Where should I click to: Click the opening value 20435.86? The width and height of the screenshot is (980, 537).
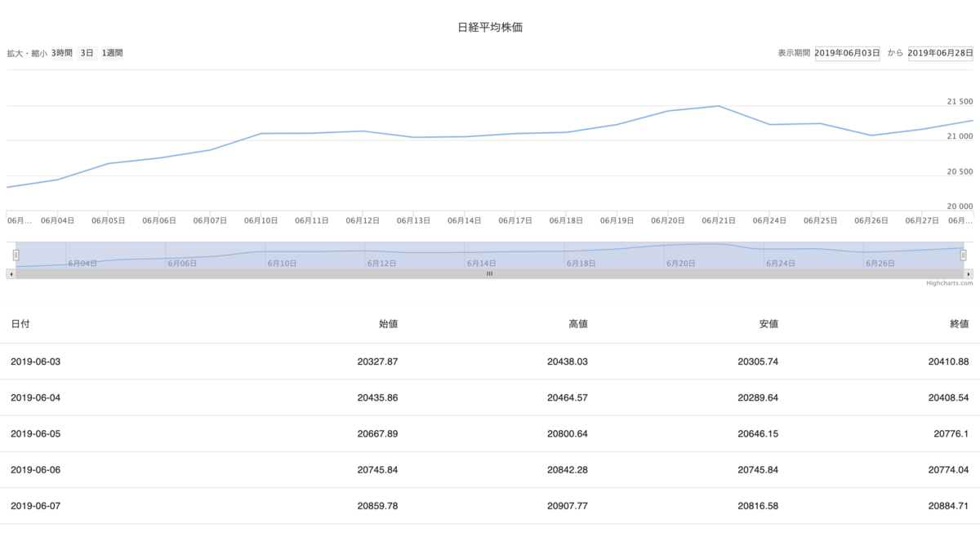(377, 397)
